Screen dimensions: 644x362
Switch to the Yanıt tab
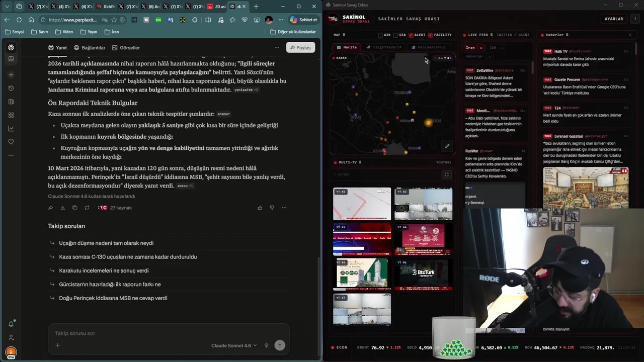57,48
